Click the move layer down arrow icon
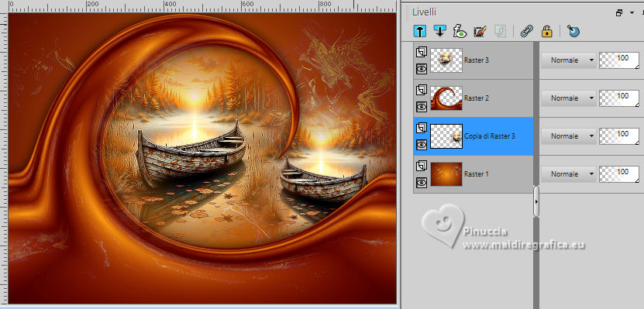The width and height of the screenshot is (644, 309). click(441, 31)
